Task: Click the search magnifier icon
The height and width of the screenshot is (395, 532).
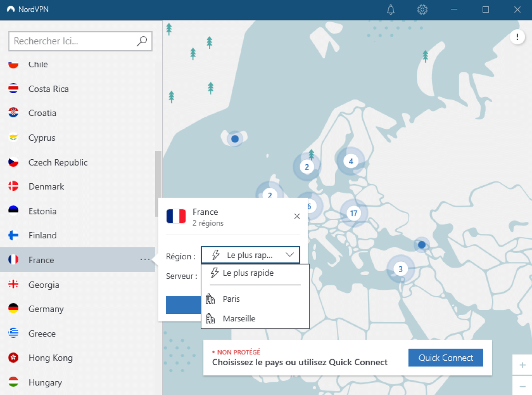Action: click(142, 41)
